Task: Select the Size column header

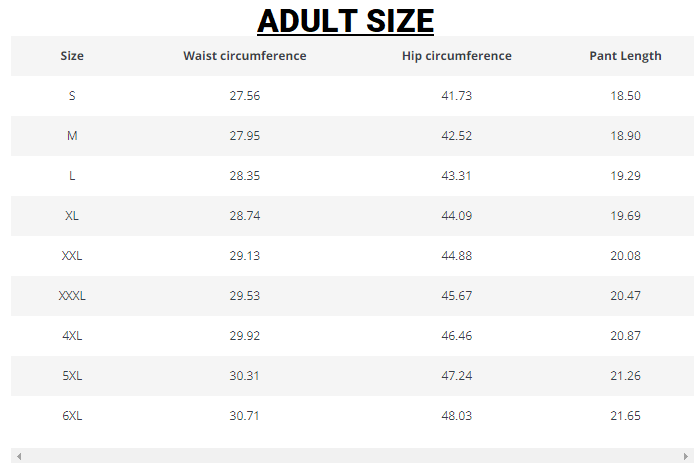Action: coord(72,56)
